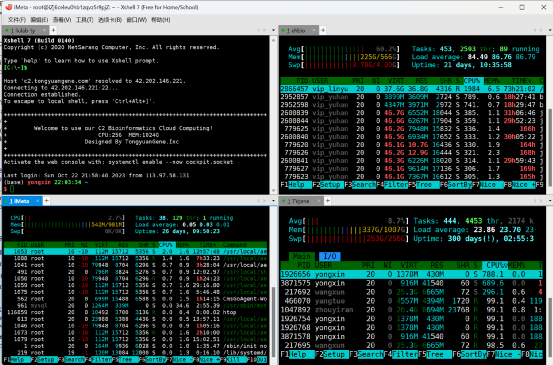Sort by MEM% column in iMeta htop
The height and width of the screenshot is (365, 553).
[x=182, y=245]
